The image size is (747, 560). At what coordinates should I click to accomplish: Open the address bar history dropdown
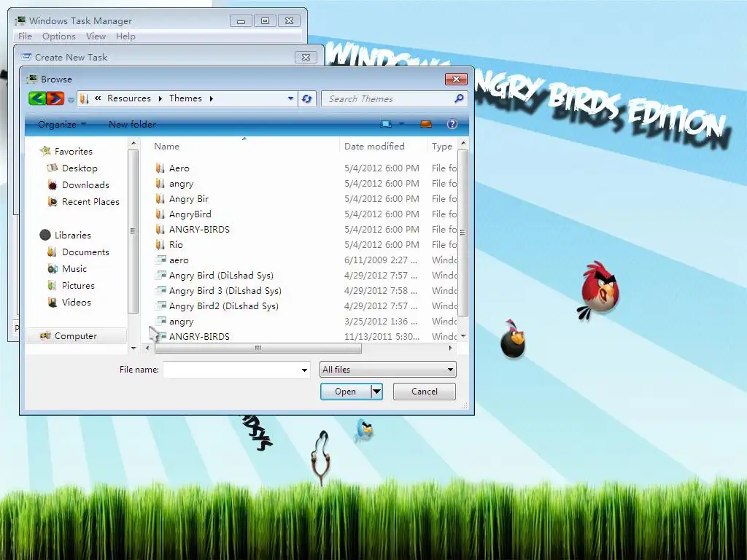(290, 98)
